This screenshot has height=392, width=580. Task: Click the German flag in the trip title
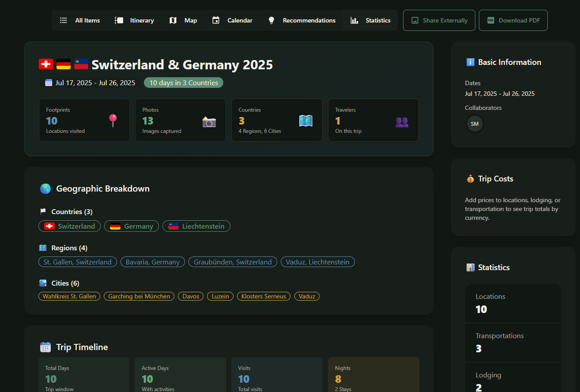(64, 64)
